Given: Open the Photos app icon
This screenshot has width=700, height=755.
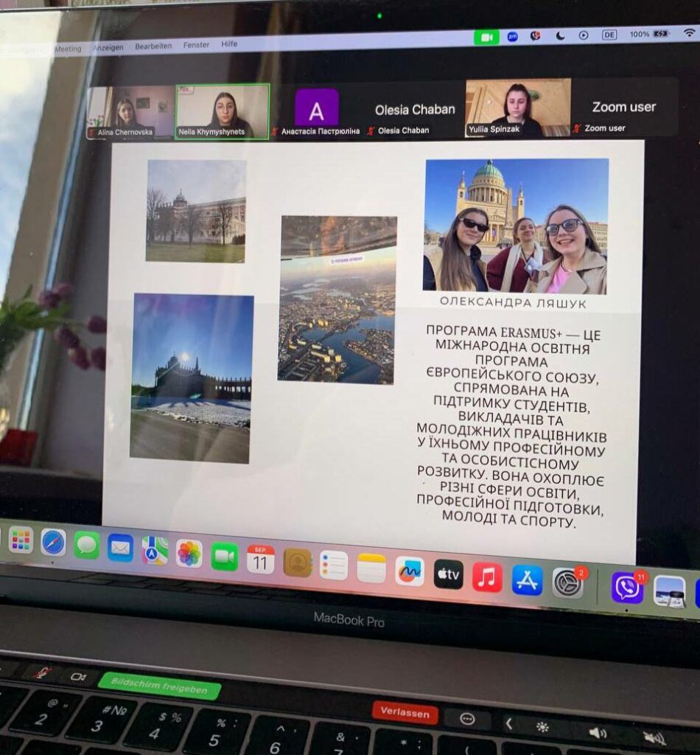Looking at the screenshot, I should point(189,553).
